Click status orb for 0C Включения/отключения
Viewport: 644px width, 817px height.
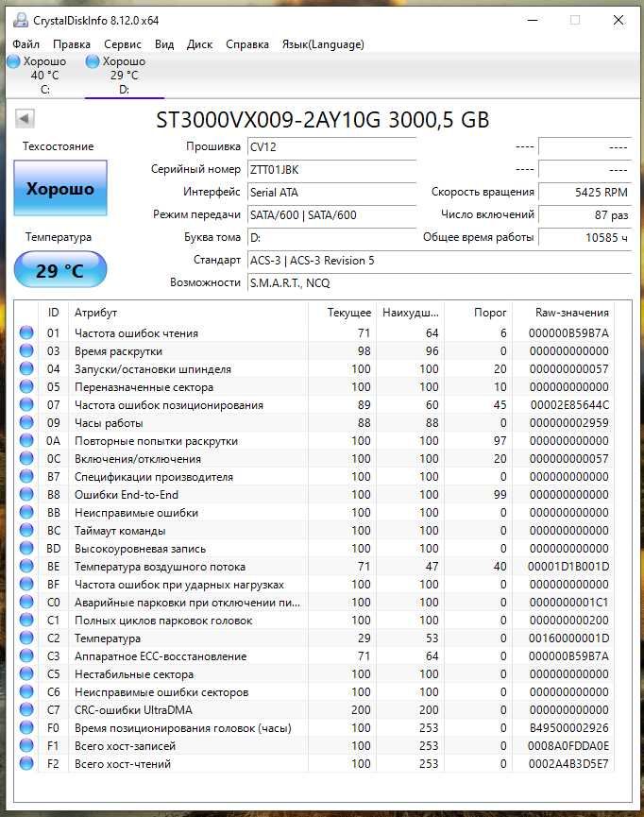coord(26,458)
